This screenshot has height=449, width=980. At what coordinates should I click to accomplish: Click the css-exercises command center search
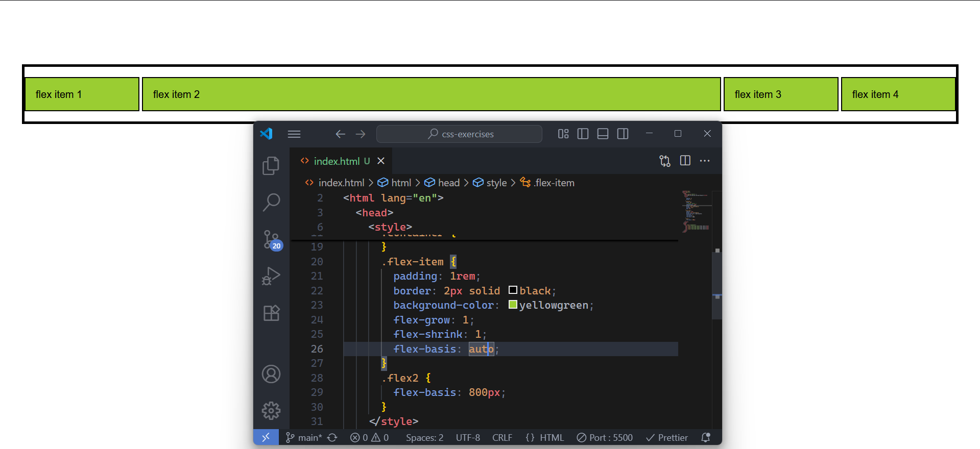pyautogui.click(x=459, y=134)
